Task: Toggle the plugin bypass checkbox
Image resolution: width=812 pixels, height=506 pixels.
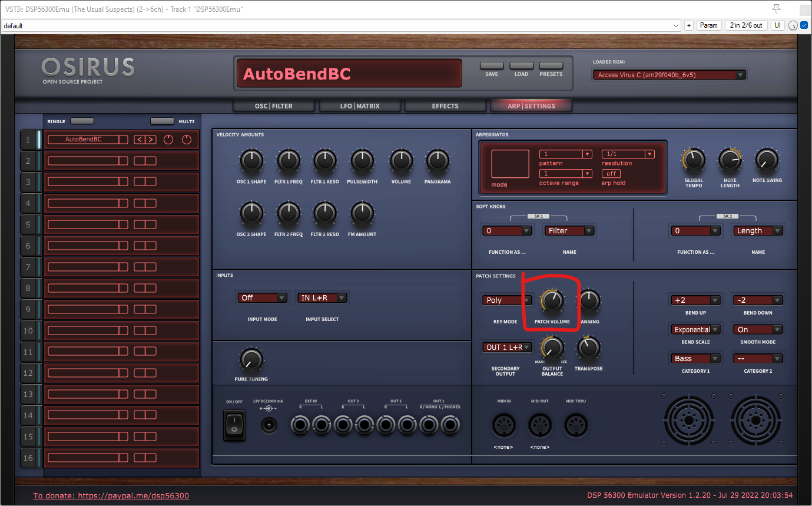Action: coord(804,25)
